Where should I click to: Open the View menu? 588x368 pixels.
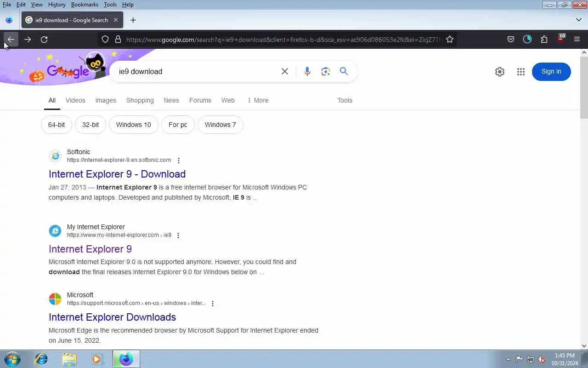(37, 5)
